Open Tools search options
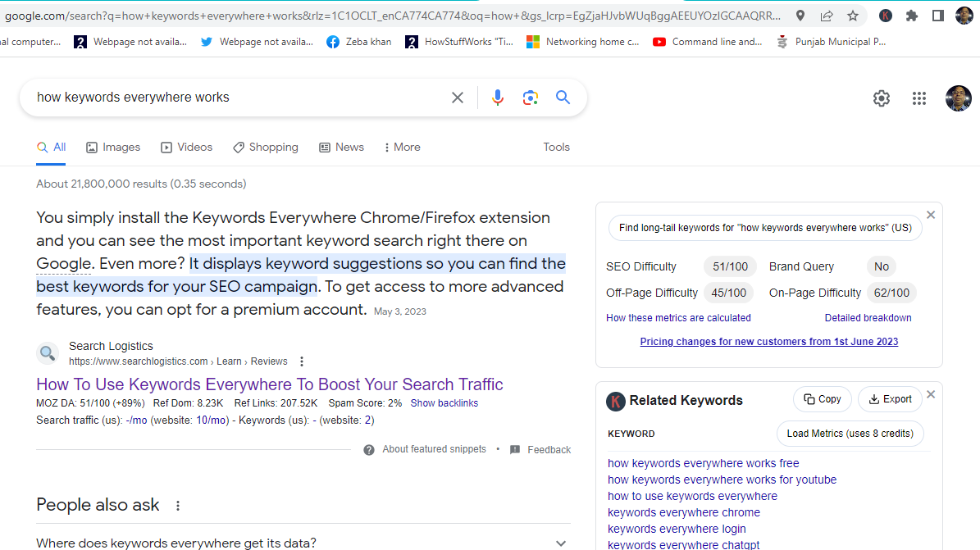Image resolution: width=980 pixels, height=550 pixels. tap(556, 148)
